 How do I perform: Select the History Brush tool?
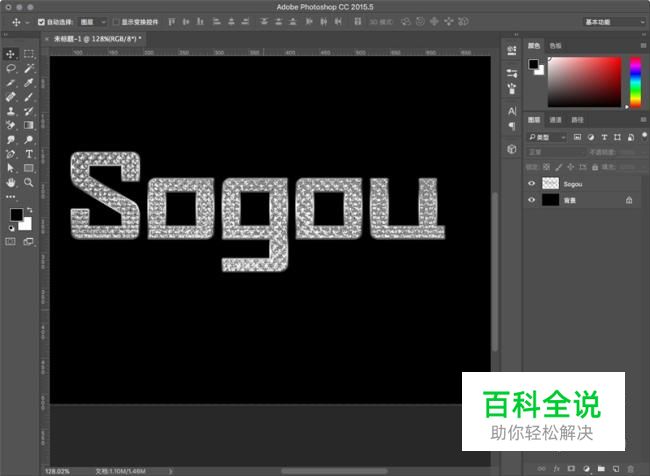click(29, 111)
